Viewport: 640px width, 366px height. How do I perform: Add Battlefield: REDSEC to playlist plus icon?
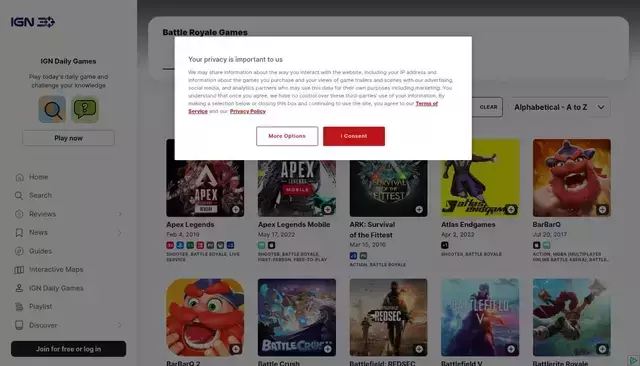click(419, 349)
